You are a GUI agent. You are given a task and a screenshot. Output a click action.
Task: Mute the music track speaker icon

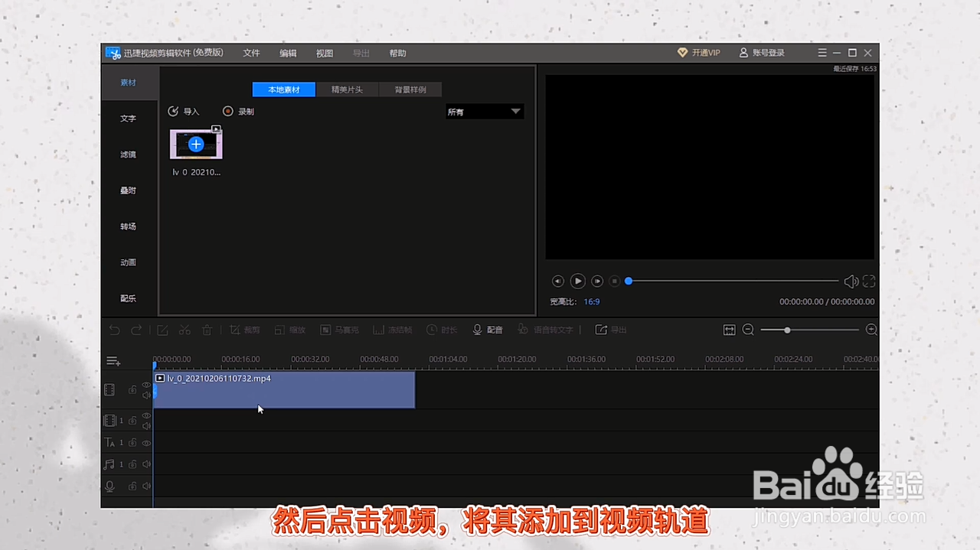point(146,464)
